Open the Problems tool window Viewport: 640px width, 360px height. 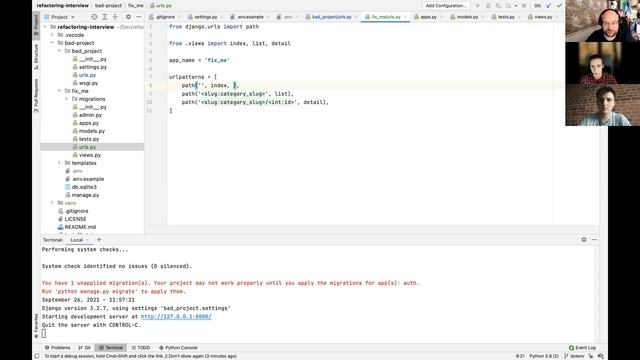58,348
